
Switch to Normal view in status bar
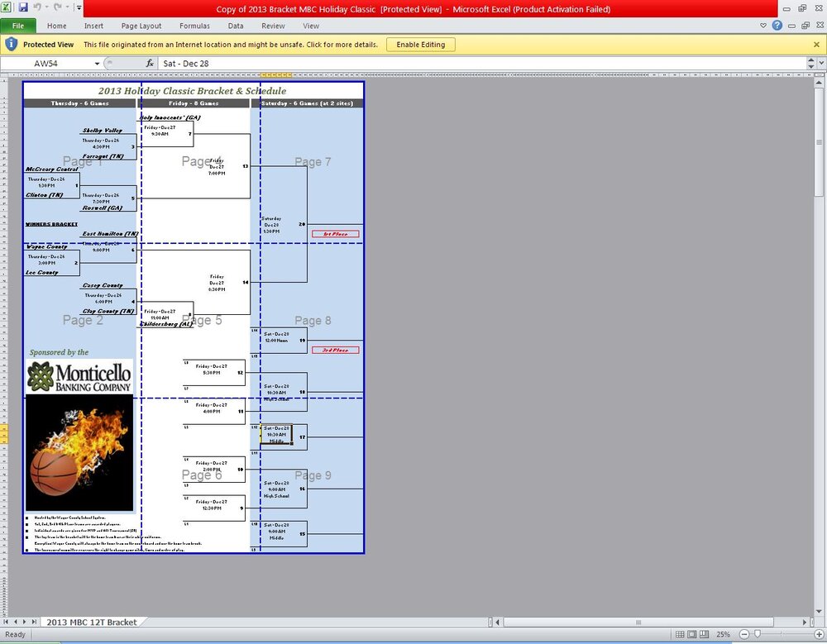pyautogui.click(x=681, y=634)
